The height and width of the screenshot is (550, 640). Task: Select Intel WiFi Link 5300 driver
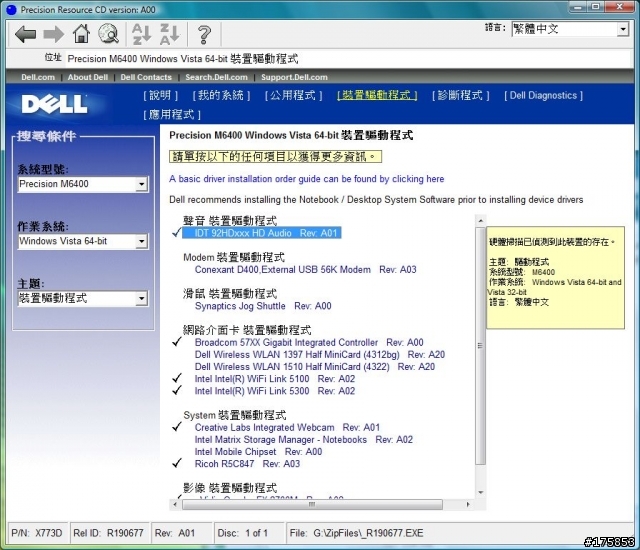click(275, 391)
